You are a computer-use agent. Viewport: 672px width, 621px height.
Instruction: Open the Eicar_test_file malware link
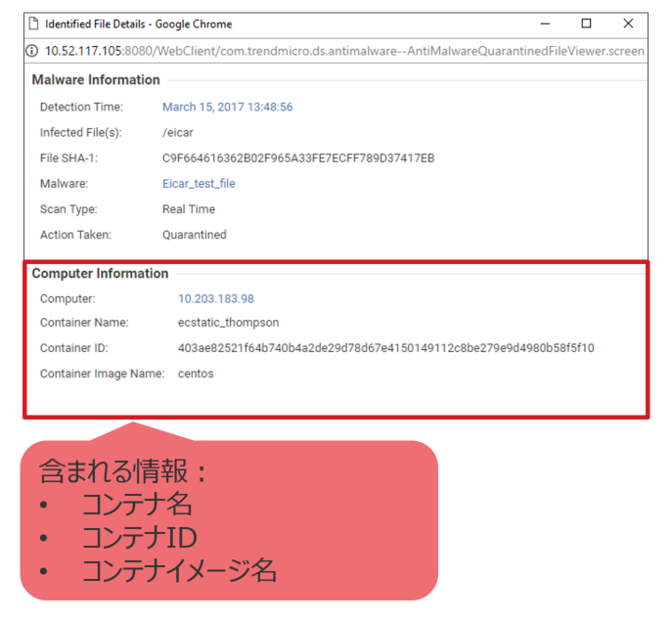199,184
